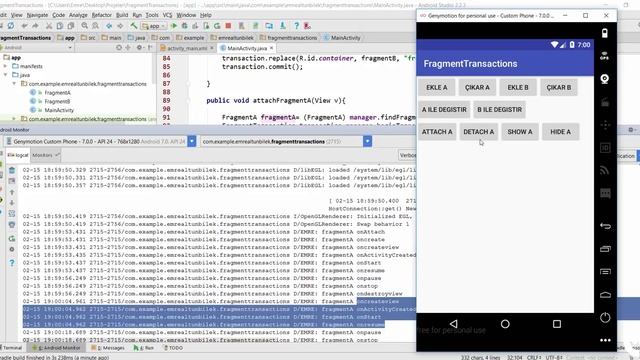Click Genymotion back key icon
The image size is (640, 360).
605,226
